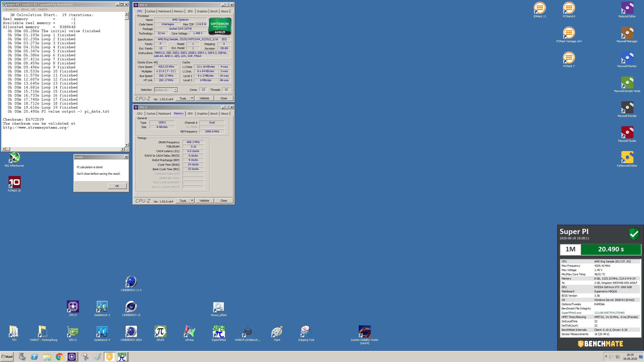
Task: Click the Windows Start button
Action: click(x=7, y=356)
